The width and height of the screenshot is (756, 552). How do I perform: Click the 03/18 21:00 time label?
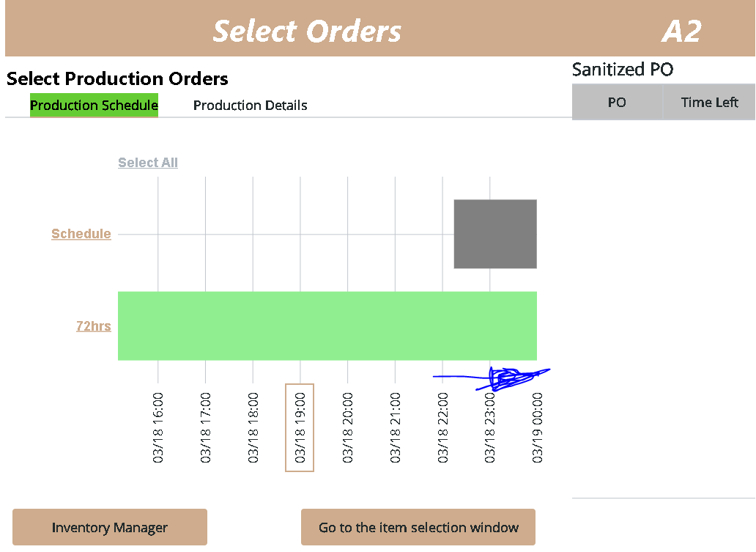tap(395, 427)
